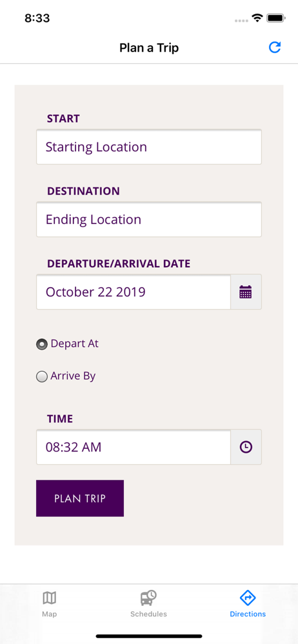
Task: Switch to the Map tab
Action: [x=50, y=604]
